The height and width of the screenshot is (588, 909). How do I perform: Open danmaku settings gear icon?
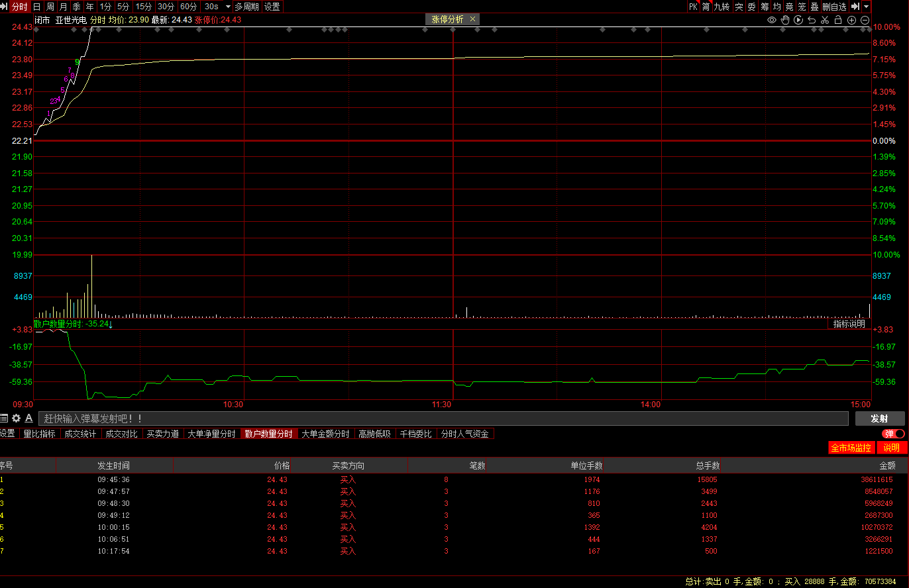pyautogui.click(x=17, y=418)
